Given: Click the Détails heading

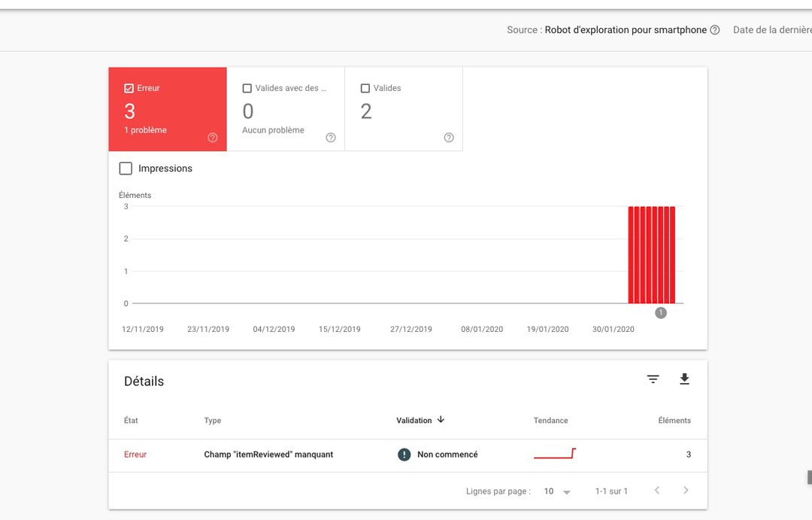Looking at the screenshot, I should coord(144,382).
